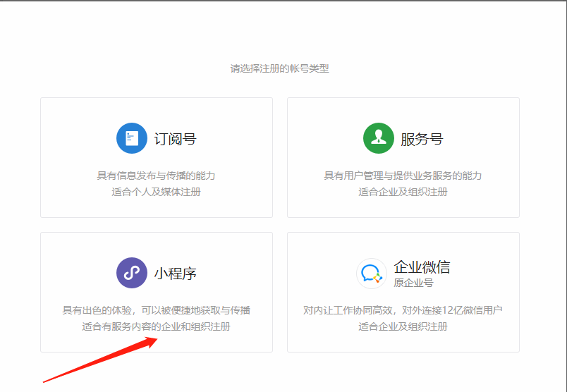The width and height of the screenshot is (567, 392).
Task: Click the 适合有服务内容的企业和组织注册 text
Action: 156,326
